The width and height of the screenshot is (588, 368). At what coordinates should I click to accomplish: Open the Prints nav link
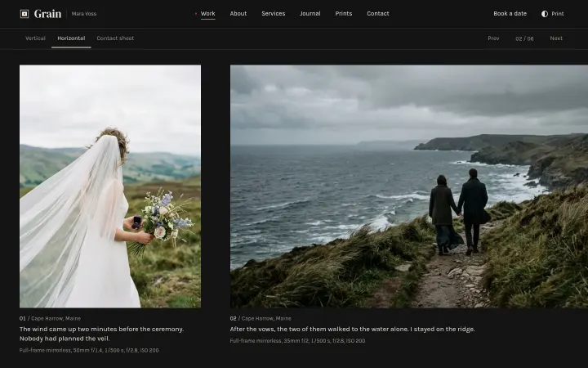pyautogui.click(x=344, y=14)
